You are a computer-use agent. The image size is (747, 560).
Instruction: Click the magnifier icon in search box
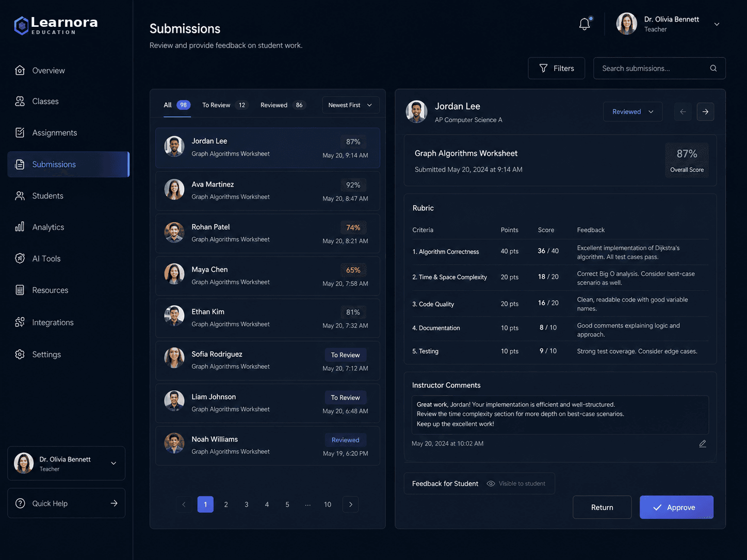[713, 68]
